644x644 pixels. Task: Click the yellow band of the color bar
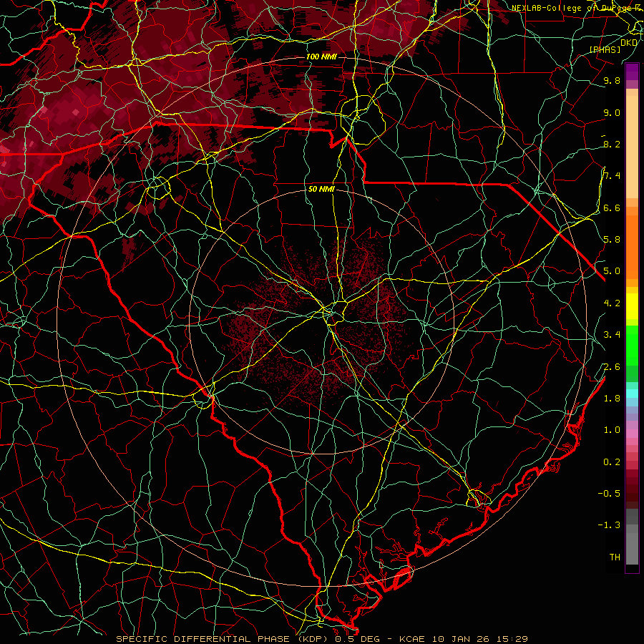(632, 306)
